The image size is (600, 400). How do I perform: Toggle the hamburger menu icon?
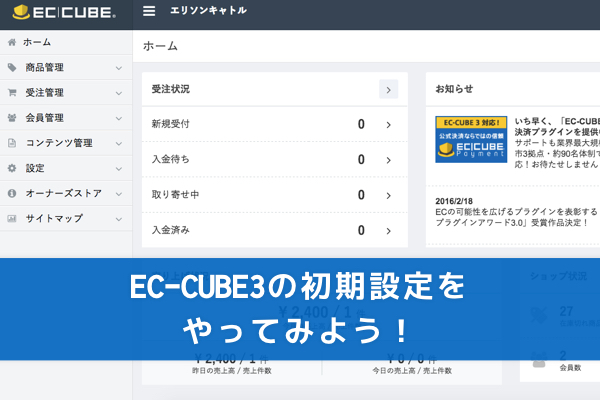tap(149, 11)
